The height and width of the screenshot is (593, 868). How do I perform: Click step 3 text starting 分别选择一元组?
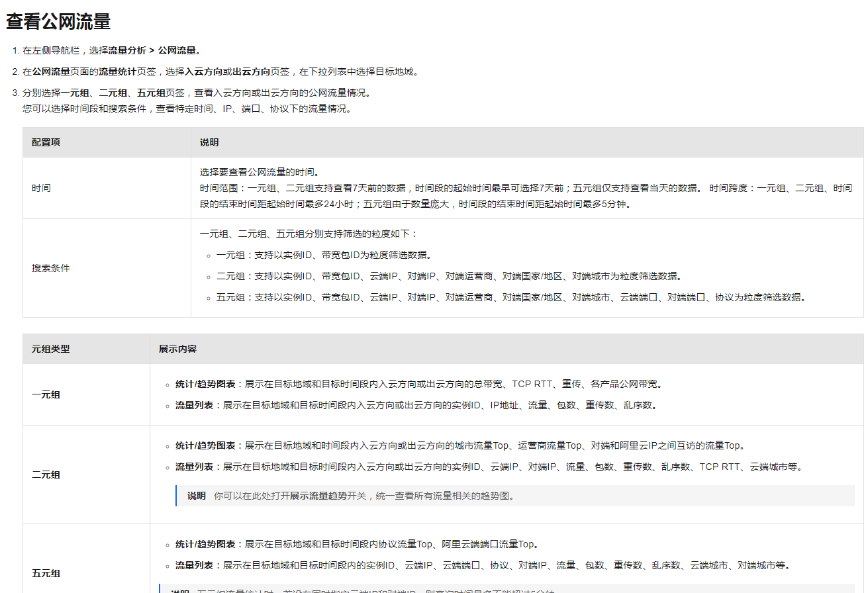(197, 93)
